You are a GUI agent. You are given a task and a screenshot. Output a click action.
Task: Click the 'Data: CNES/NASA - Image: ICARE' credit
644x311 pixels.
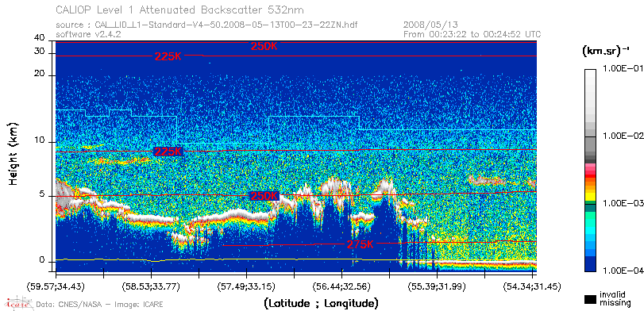point(100,305)
